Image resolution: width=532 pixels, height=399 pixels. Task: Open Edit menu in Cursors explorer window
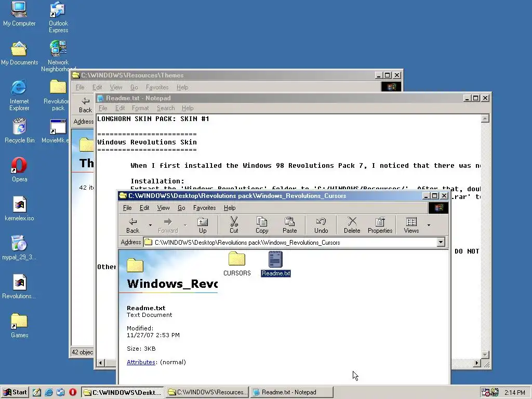pos(144,208)
